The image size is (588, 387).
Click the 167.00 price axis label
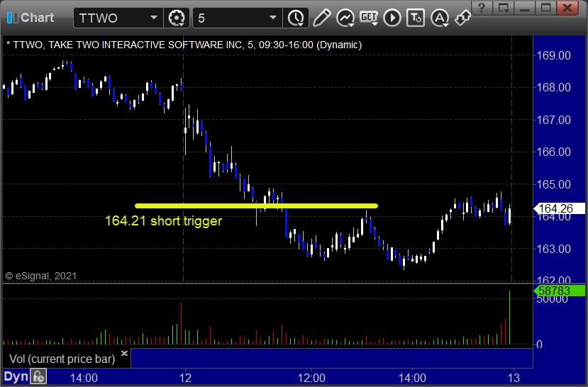(x=553, y=120)
